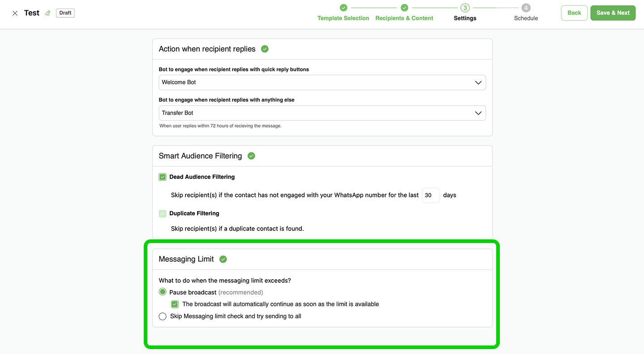Click green checkmark beside Smart Audience Filtering
The height and width of the screenshot is (354, 644).
[x=251, y=156]
